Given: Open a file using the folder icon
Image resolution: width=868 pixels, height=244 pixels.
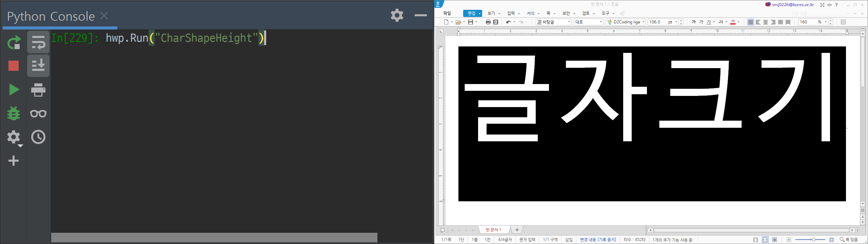Looking at the screenshot, I should (x=458, y=22).
